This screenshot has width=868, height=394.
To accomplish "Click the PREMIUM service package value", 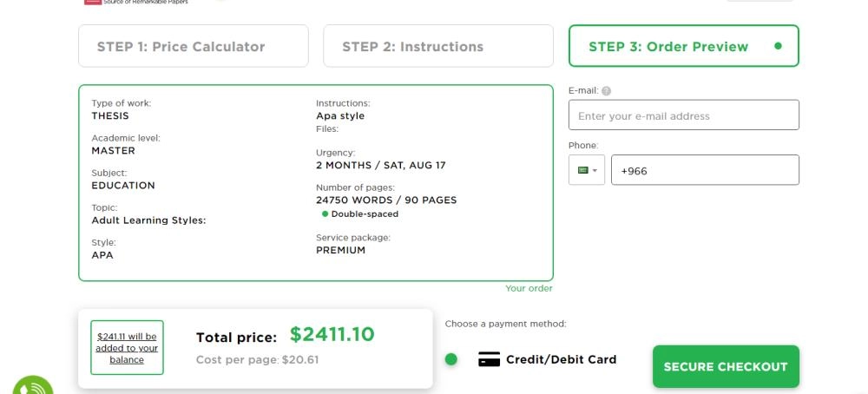I will coord(340,251).
